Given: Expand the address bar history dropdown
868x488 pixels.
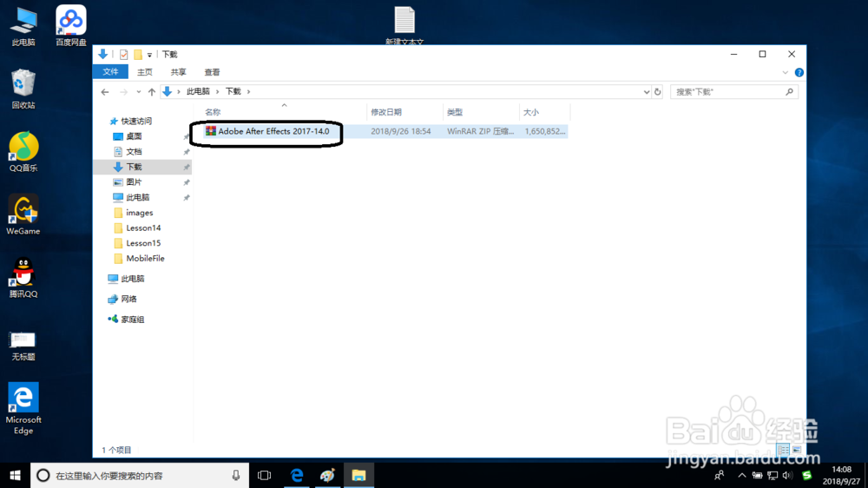Looking at the screenshot, I should tap(646, 92).
